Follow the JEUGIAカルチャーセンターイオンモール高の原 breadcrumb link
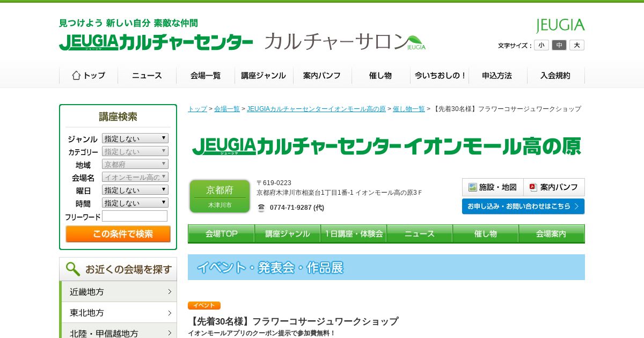Screen dimensions: 644x338 pos(316,109)
